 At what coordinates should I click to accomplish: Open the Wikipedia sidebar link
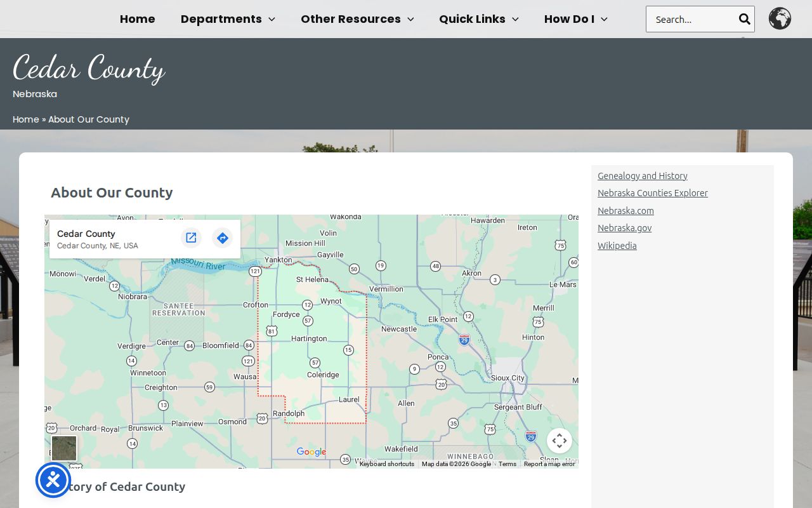(x=617, y=246)
